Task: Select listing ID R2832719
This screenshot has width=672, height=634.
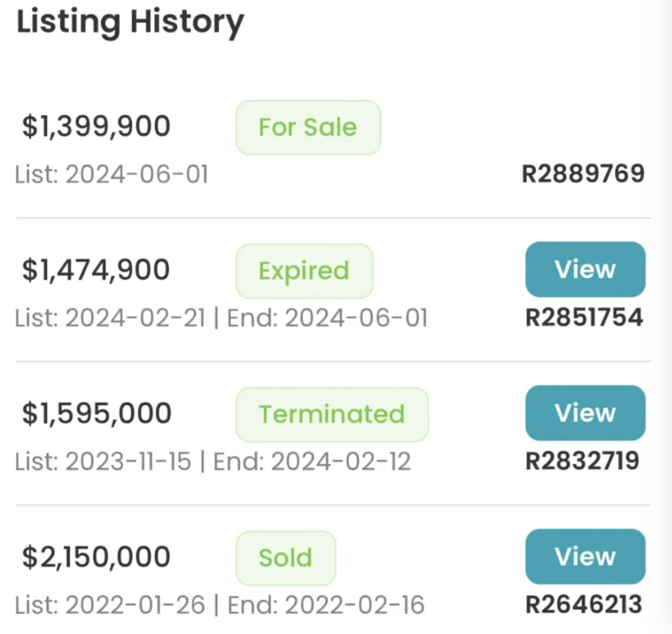Action: (x=582, y=461)
